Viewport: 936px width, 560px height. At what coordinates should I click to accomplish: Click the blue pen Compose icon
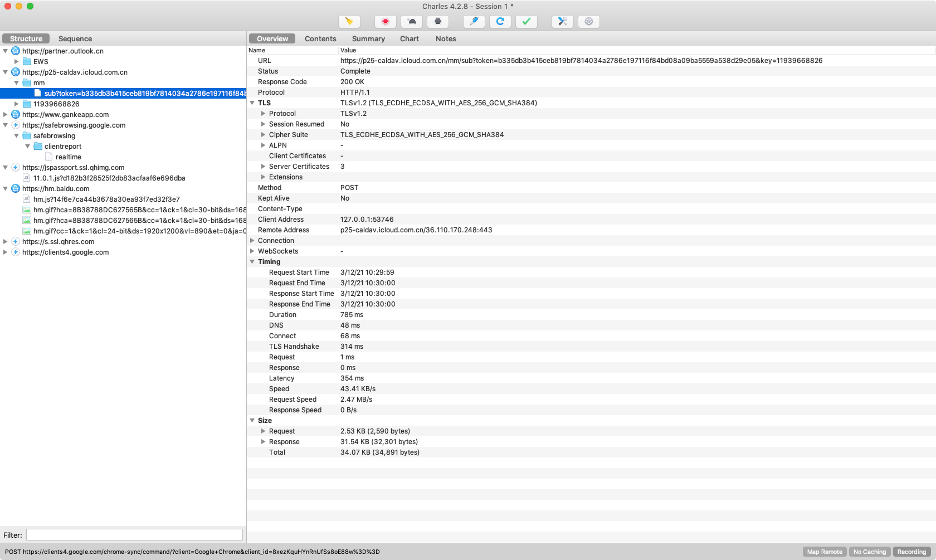click(474, 21)
